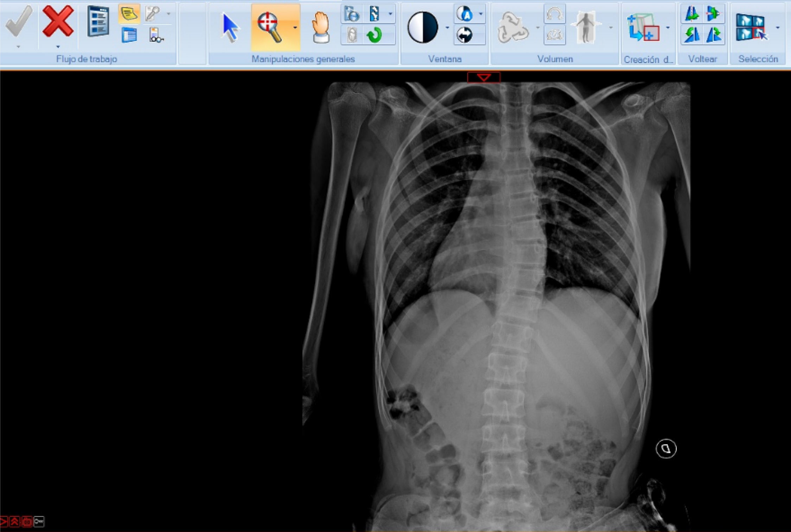
Task: Expand the zoom tool dropdown arrow
Action: [x=295, y=27]
